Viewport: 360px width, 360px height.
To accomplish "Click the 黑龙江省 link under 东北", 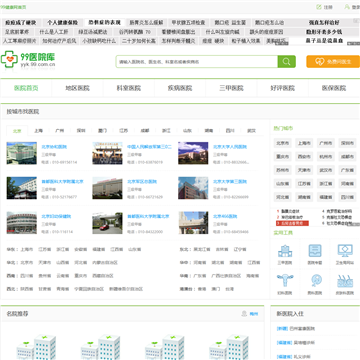I will 202,249.
